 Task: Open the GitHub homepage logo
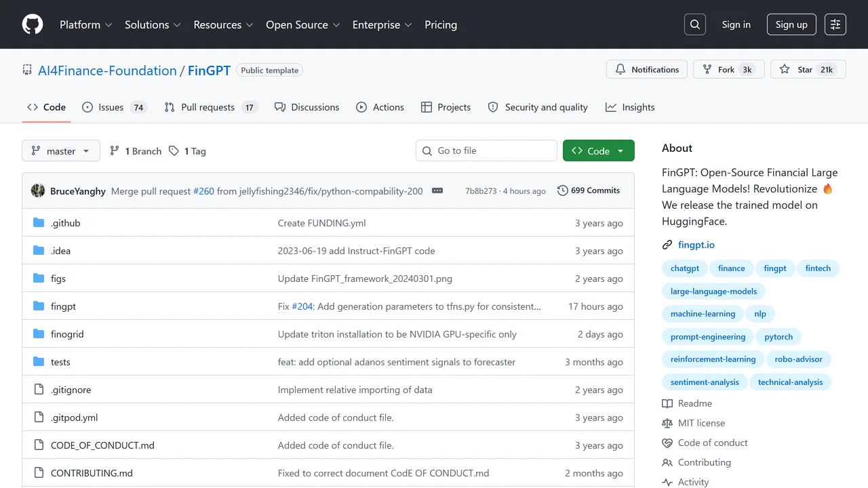click(33, 24)
